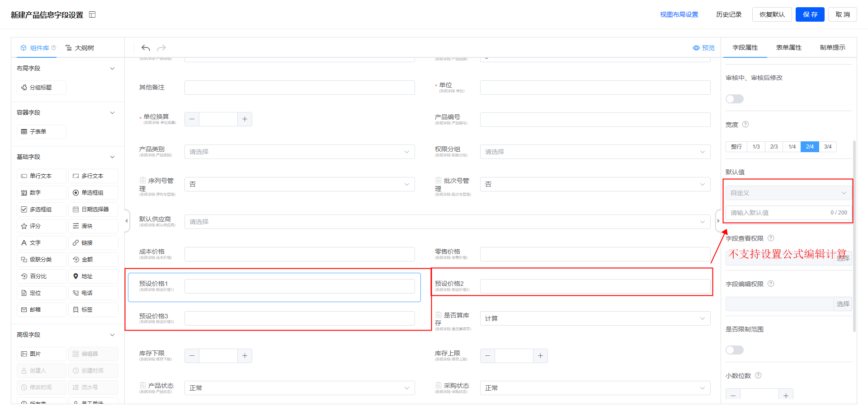Click 取消 button
Viewport: 868px width, 415px height.
(843, 14)
